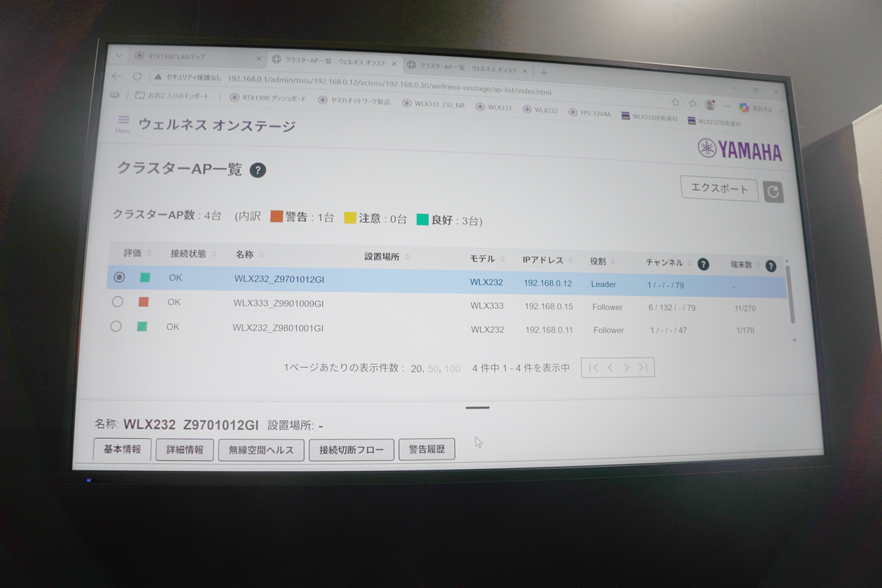This screenshot has width=882, height=588.
Task: Click help icon beside チャンネル column
Action: [x=703, y=264]
